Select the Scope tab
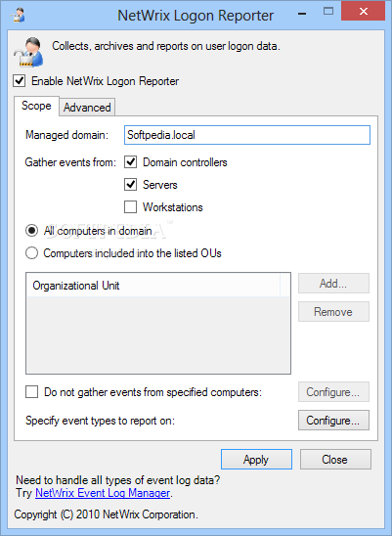This screenshot has width=392, height=536. tap(36, 106)
